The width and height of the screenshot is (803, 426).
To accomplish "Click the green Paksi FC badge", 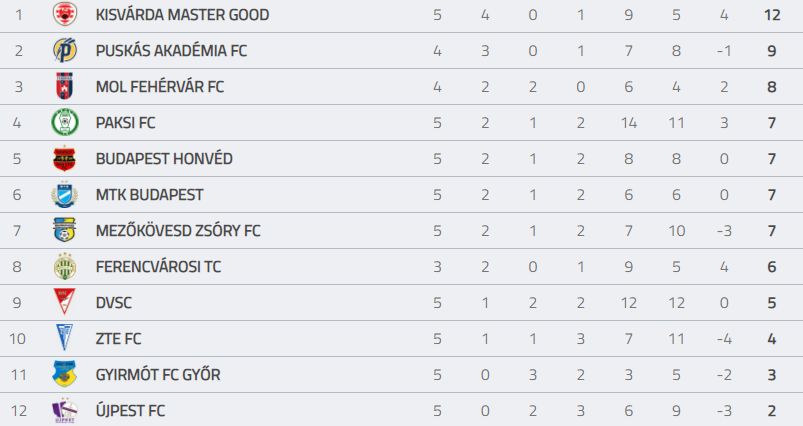I will point(65,122).
